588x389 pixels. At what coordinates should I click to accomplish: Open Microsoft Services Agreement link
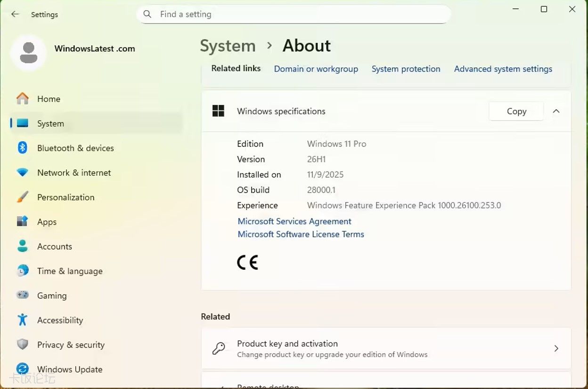[294, 221]
